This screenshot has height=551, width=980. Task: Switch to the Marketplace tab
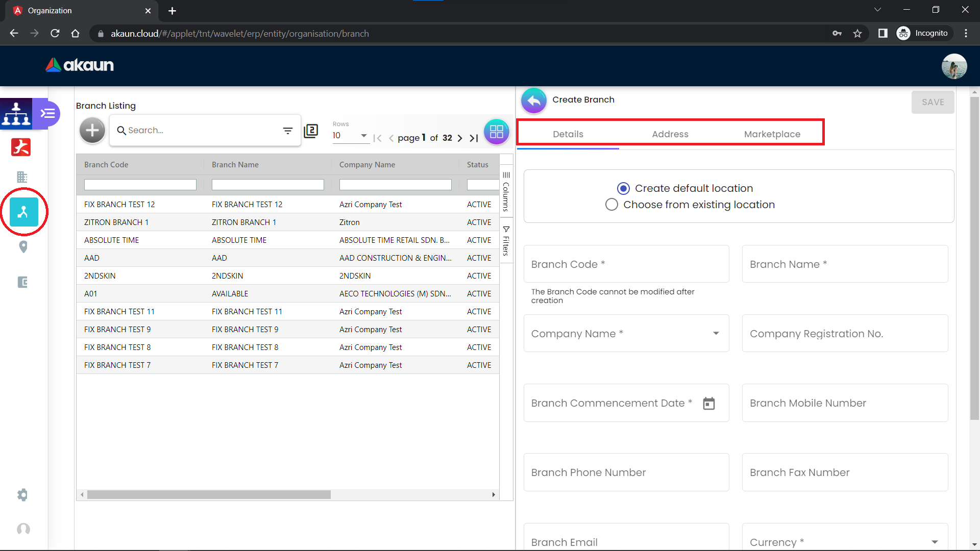(772, 134)
